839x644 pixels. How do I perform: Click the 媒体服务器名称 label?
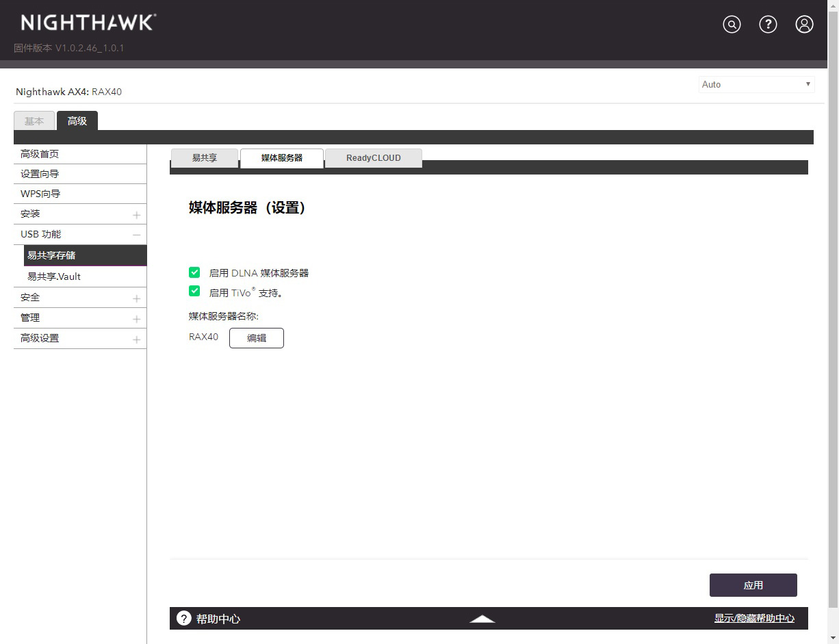(x=224, y=316)
